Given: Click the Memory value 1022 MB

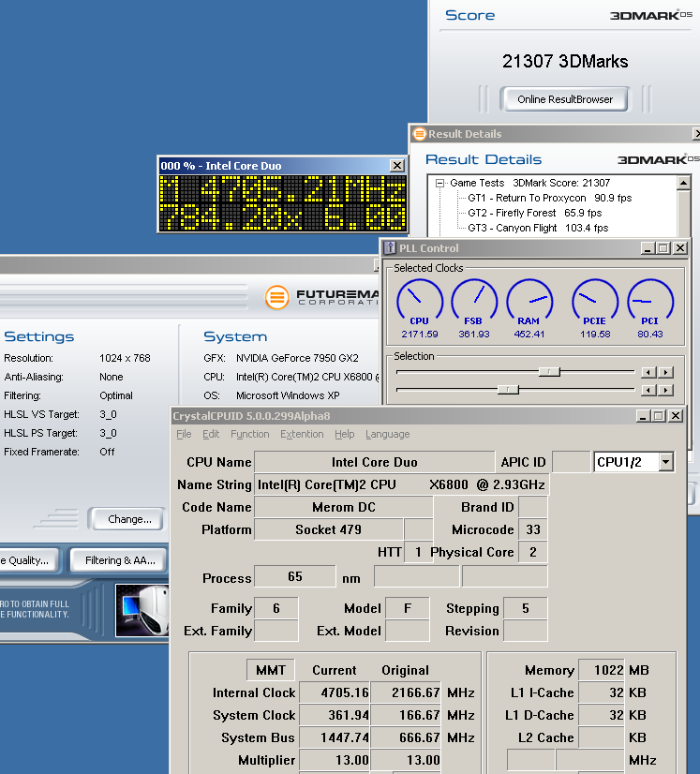Looking at the screenshot, I should [x=602, y=670].
